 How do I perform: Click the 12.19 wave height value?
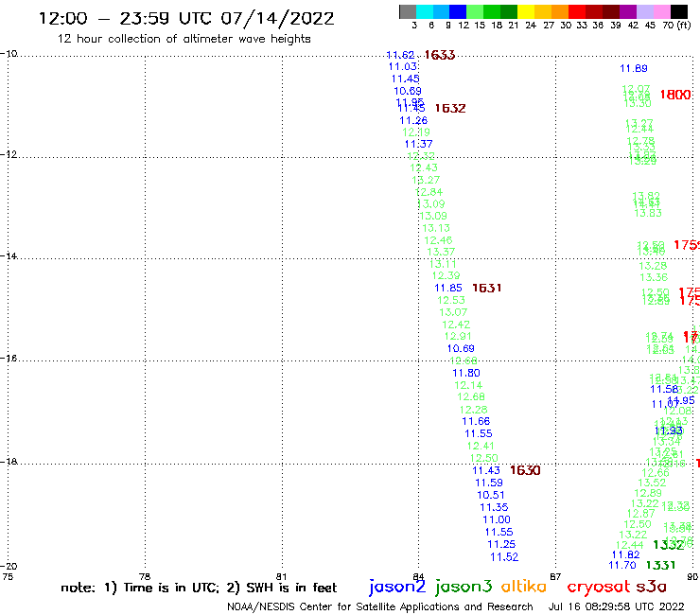click(x=415, y=132)
